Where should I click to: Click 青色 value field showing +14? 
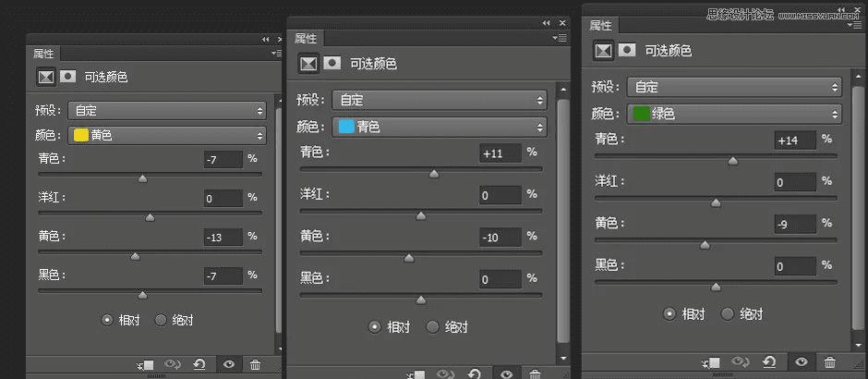pos(795,141)
